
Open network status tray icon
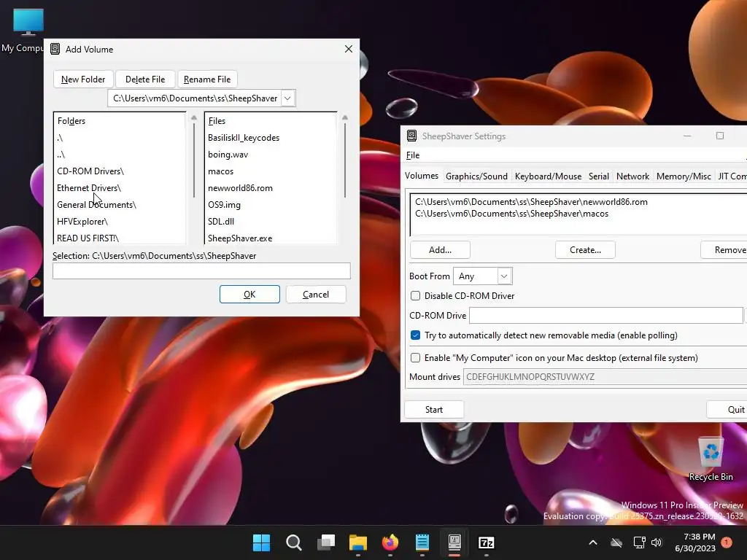[x=639, y=542]
